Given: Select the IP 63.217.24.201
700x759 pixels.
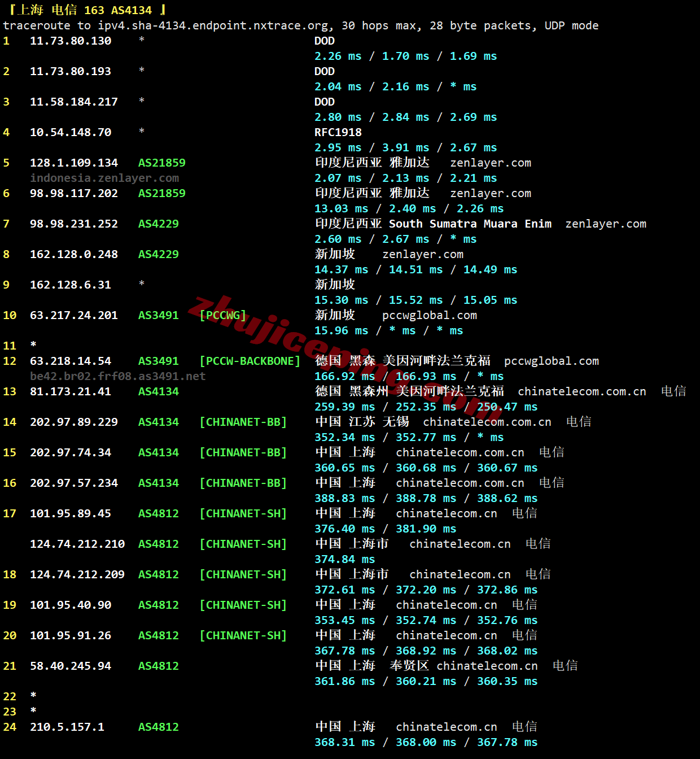Looking at the screenshot, I should pos(74,315).
